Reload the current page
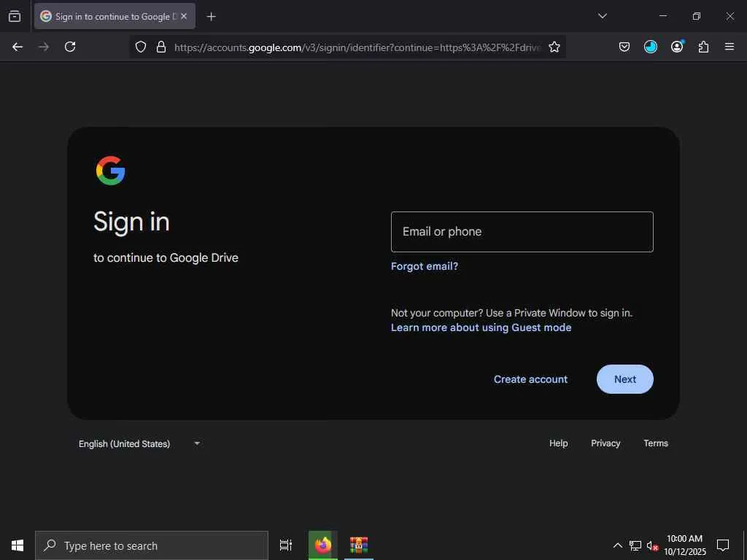The height and width of the screenshot is (560, 747). [70, 47]
